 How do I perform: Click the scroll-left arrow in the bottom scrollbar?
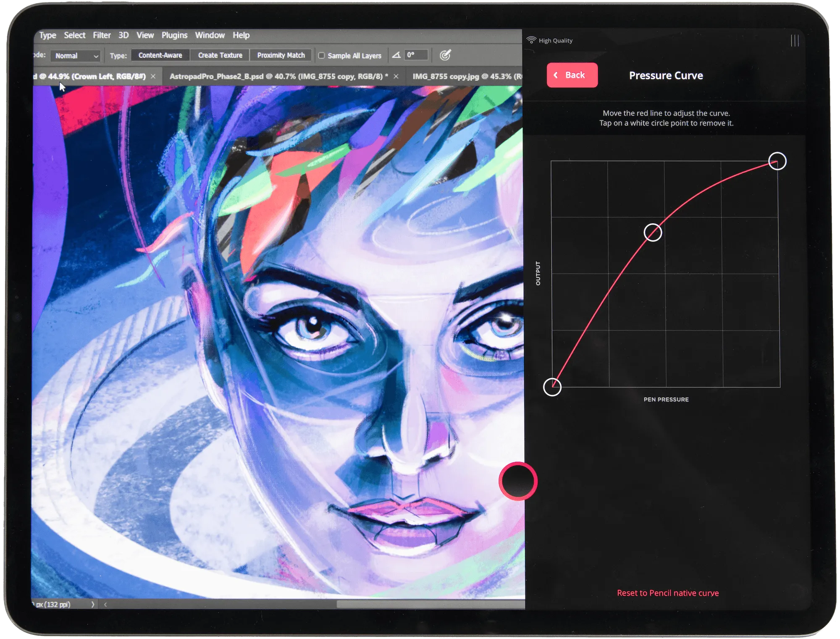tap(105, 605)
